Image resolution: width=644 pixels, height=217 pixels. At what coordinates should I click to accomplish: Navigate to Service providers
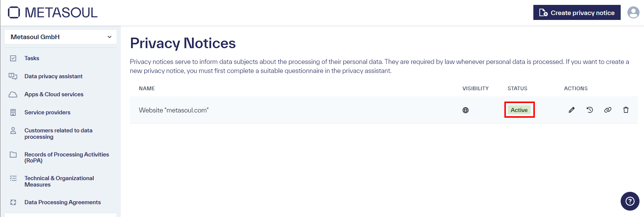[x=47, y=112]
